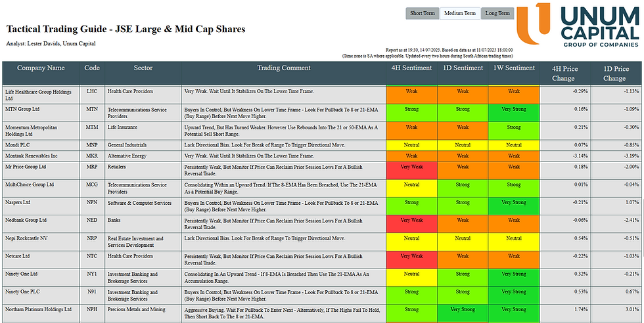Click Mondi PLC company name
Viewport: 644px width, 323px height.
coord(18,145)
